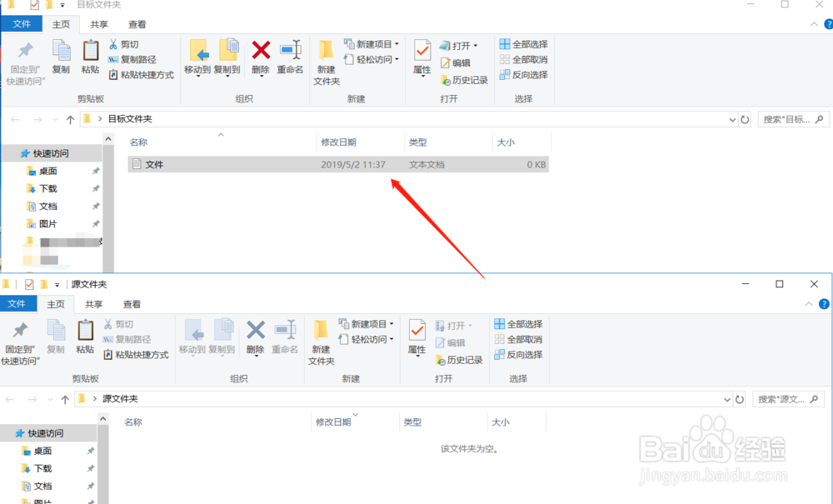Click 全部选择 in 目标文件夹 window
The image size is (833, 504).
[524, 44]
